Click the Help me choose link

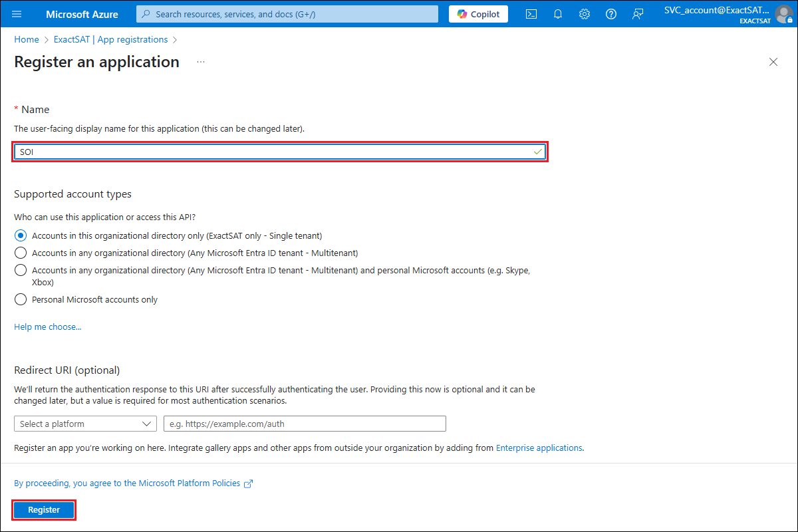[x=48, y=327]
